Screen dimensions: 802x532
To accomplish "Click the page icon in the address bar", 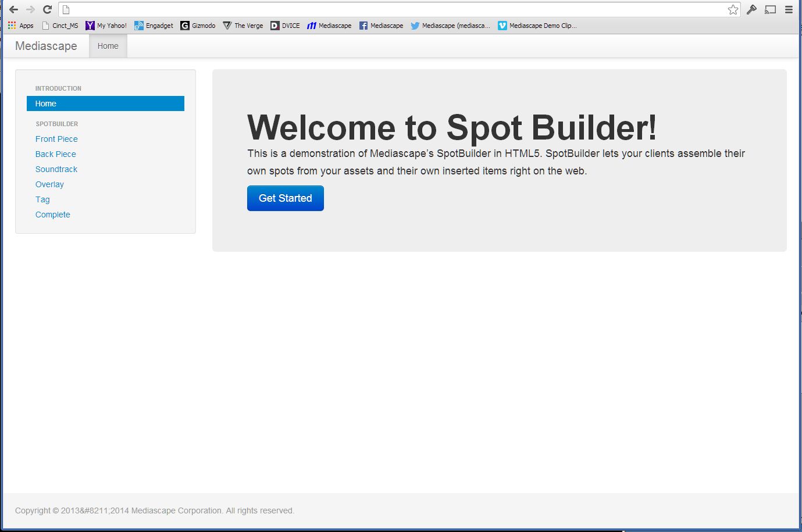I will [66, 9].
